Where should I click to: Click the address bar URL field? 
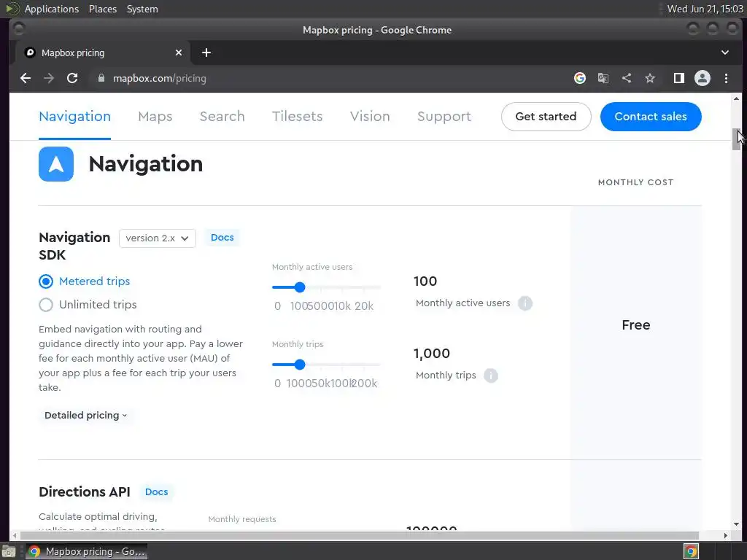point(329,78)
